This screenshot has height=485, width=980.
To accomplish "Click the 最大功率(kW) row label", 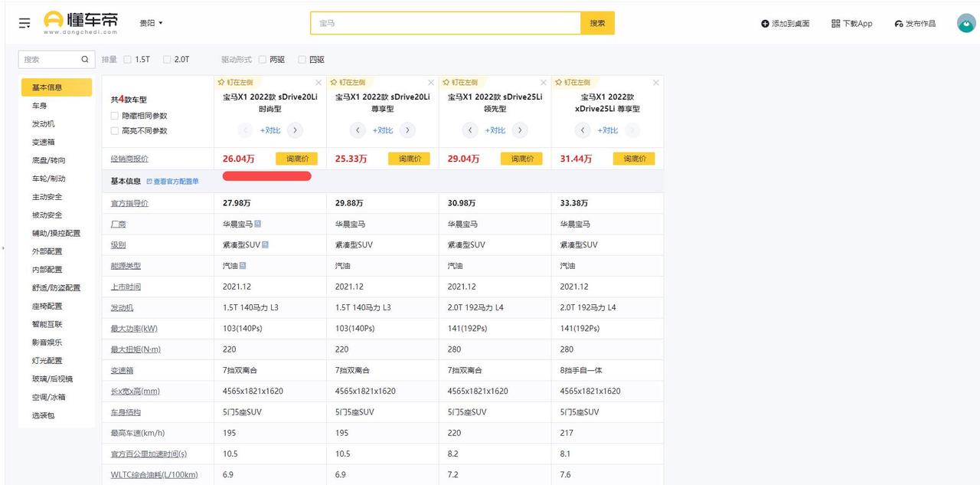I will (x=134, y=329).
